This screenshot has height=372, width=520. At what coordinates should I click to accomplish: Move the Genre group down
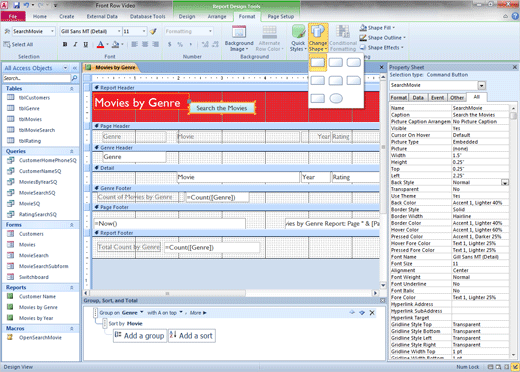(x=362, y=313)
